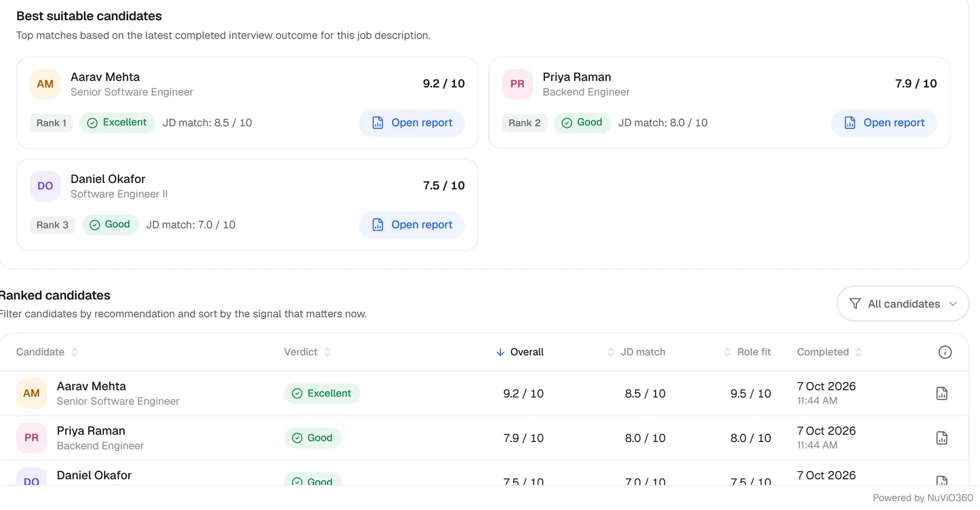Click the info icon in table header
This screenshot has width=980, height=510.
pyautogui.click(x=945, y=352)
